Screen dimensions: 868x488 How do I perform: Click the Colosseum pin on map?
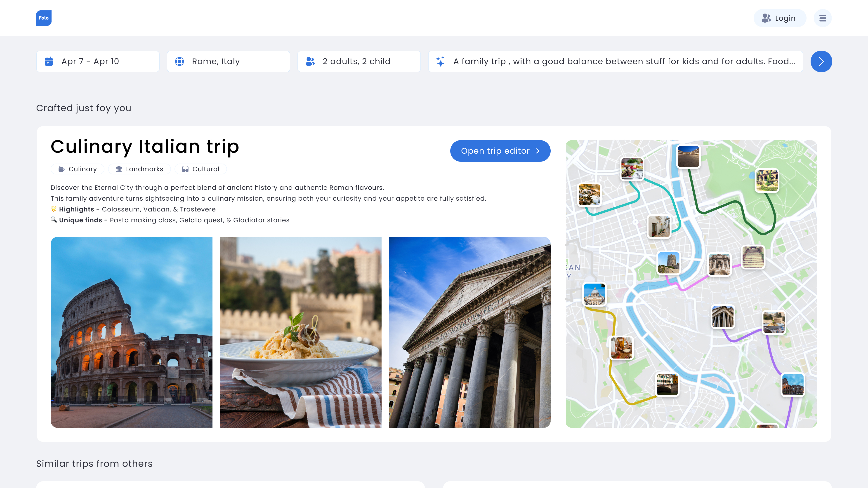click(793, 384)
